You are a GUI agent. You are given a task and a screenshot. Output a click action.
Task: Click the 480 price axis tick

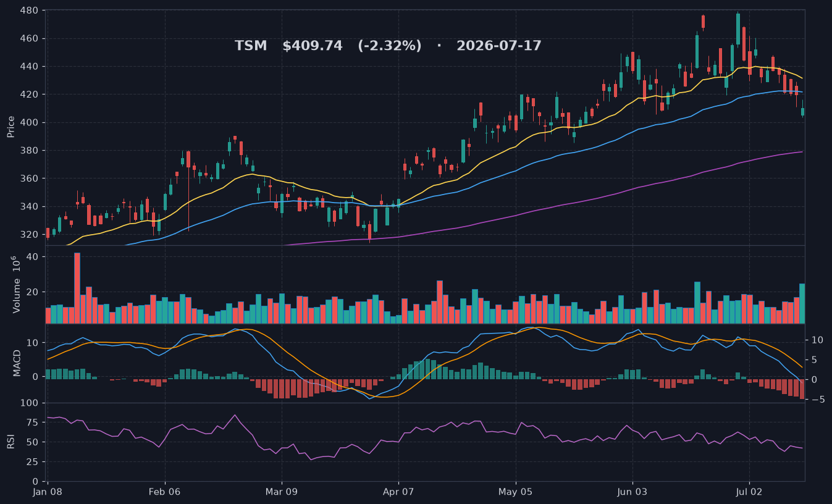click(x=29, y=10)
